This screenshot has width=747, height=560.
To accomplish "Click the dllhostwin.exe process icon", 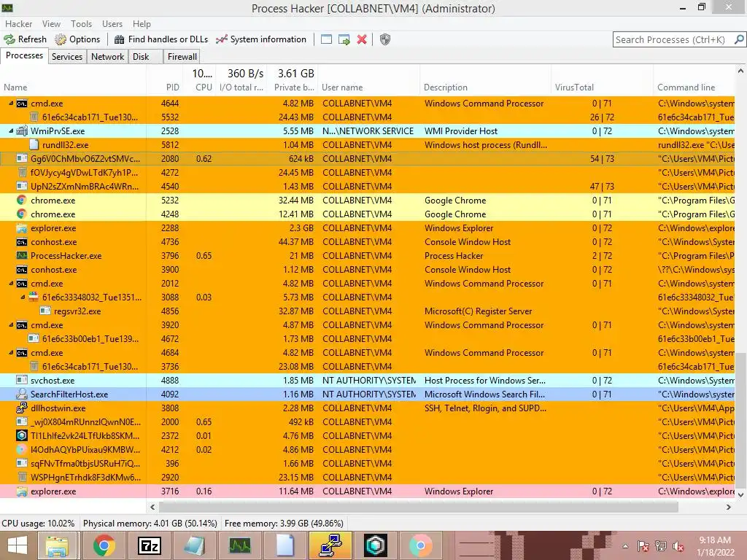I will [x=21, y=408].
